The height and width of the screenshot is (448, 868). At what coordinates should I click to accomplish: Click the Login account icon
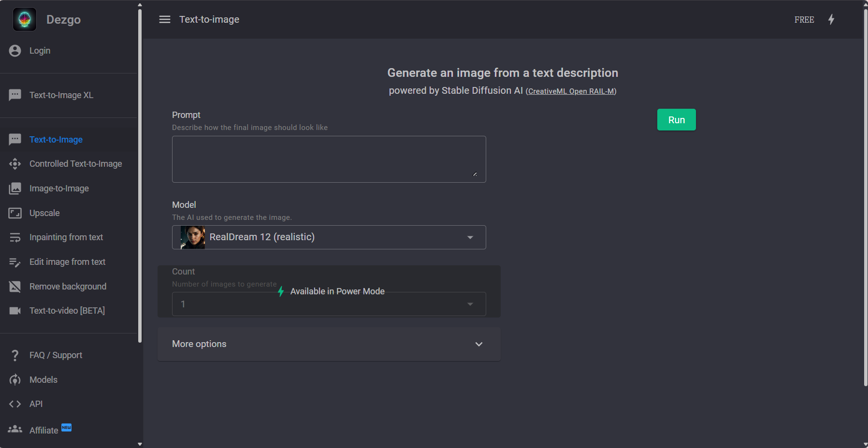(15, 51)
